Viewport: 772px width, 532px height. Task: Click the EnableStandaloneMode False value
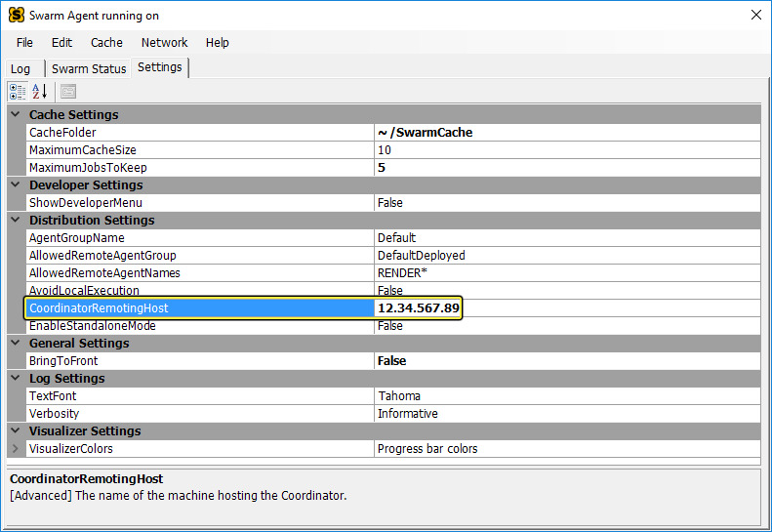coord(567,326)
